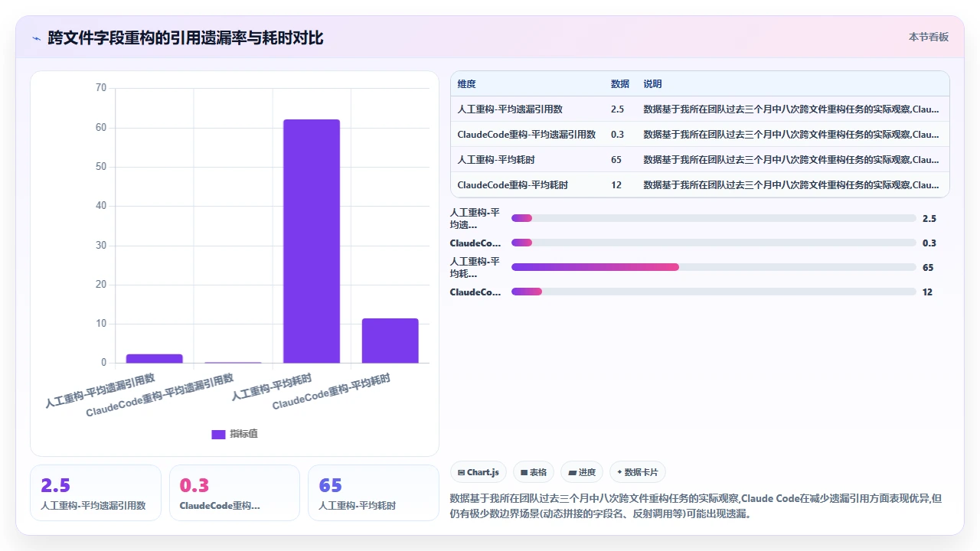Click the table value 65

click(616, 160)
